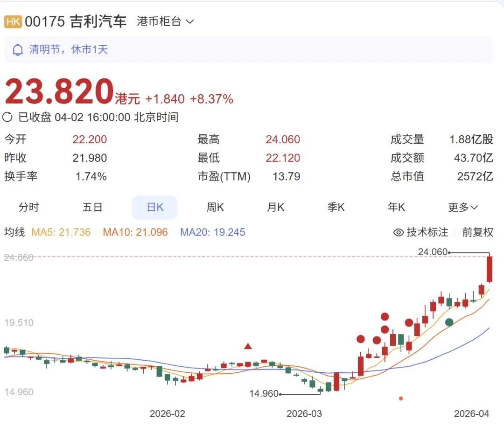This screenshot has height=425, width=504.
Task: Click the +1.840 price change value
Action: click(x=165, y=99)
